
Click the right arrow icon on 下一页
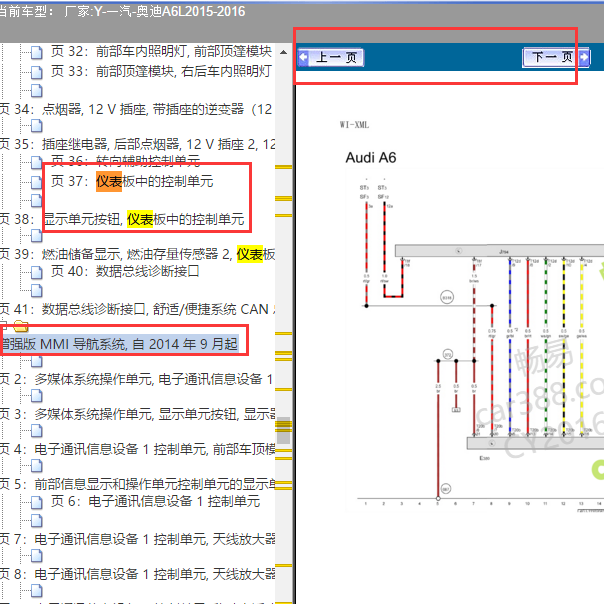coord(584,57)
